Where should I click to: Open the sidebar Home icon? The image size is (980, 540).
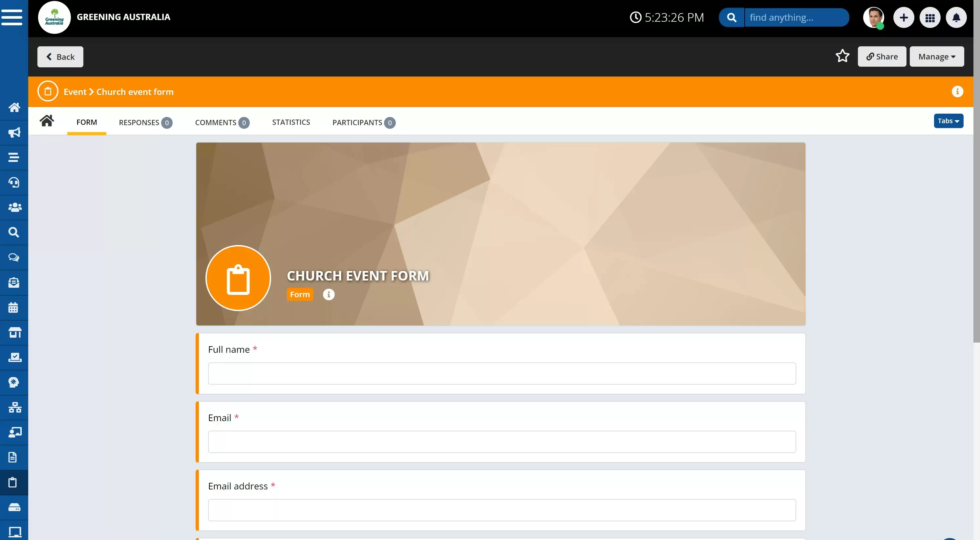14,107
